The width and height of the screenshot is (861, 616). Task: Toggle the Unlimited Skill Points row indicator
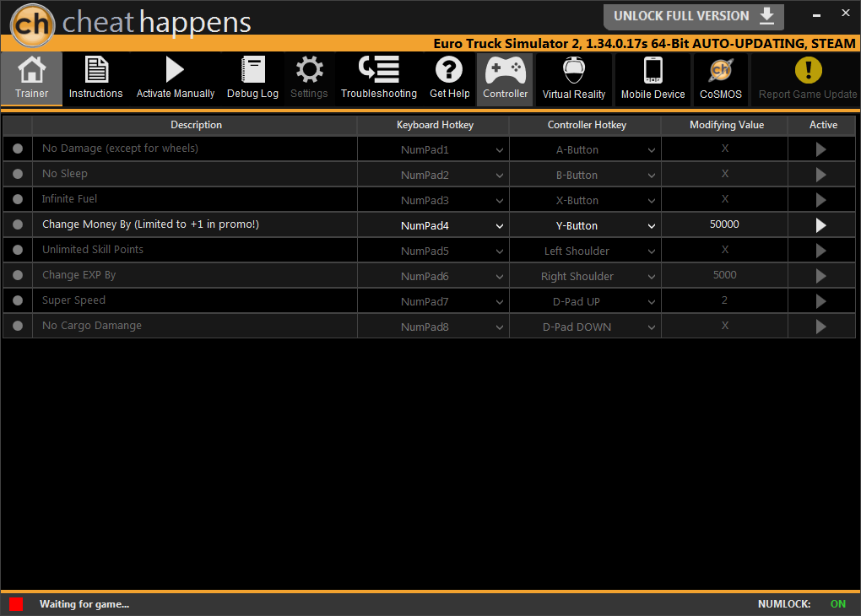click(18, 249)
